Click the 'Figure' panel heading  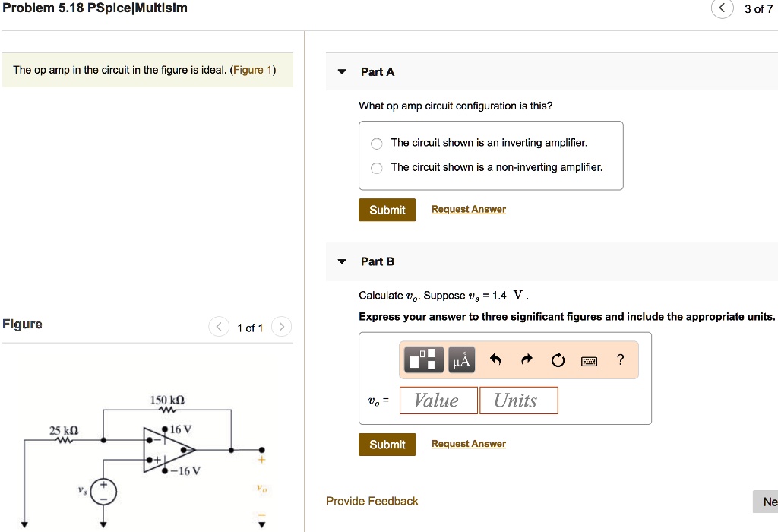pos(22,324)
